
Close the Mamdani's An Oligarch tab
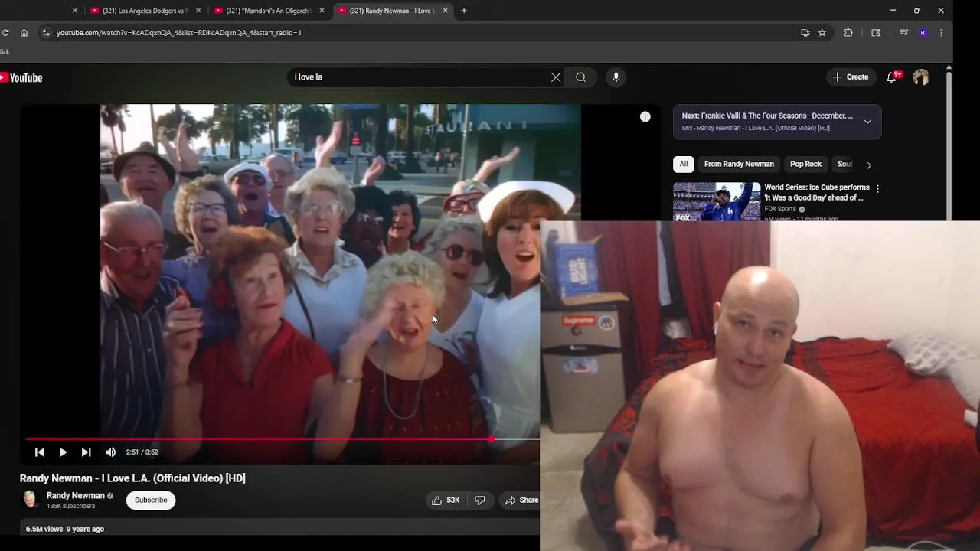pos(322,11)
